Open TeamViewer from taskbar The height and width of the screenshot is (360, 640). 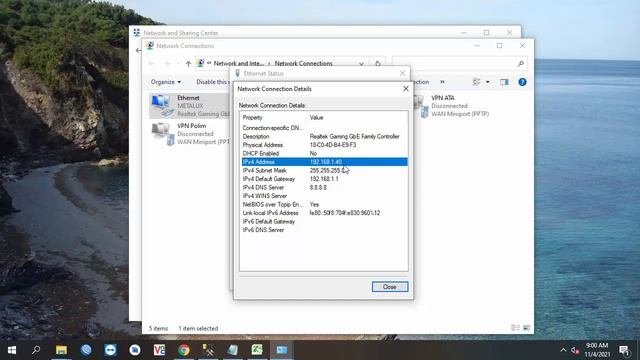[110, 350]
